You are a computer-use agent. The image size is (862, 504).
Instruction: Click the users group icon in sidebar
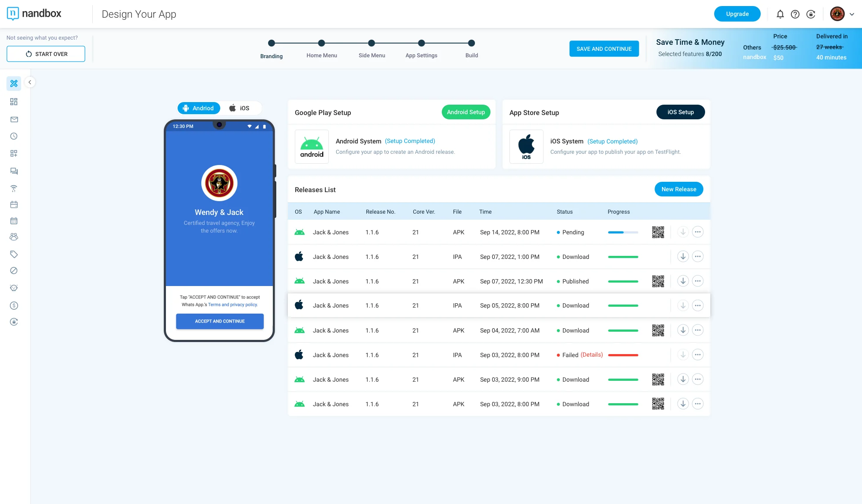[x=13, y=236]
